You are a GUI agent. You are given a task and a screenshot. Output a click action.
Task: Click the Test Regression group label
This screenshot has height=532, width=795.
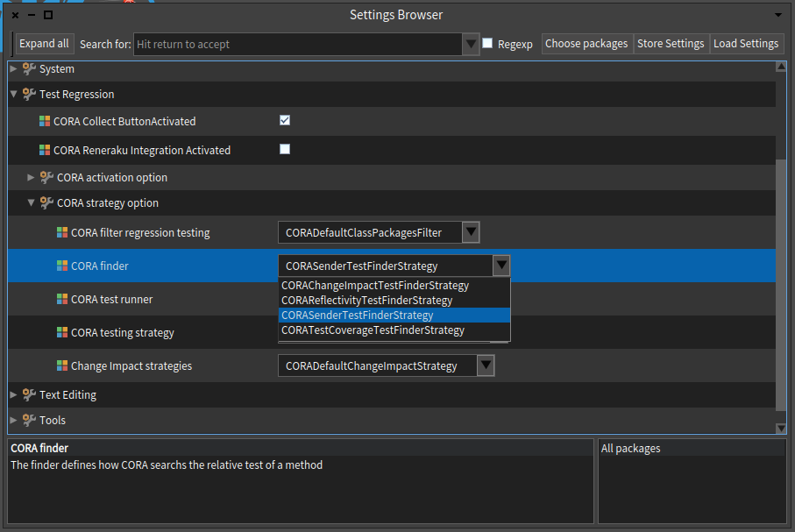coord(76,95)
